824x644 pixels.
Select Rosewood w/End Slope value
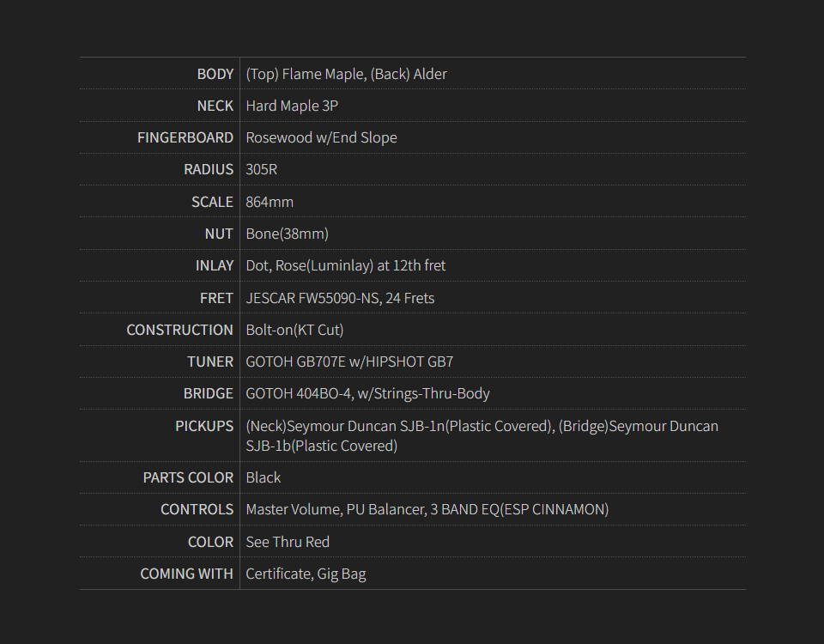pos(321,137)
